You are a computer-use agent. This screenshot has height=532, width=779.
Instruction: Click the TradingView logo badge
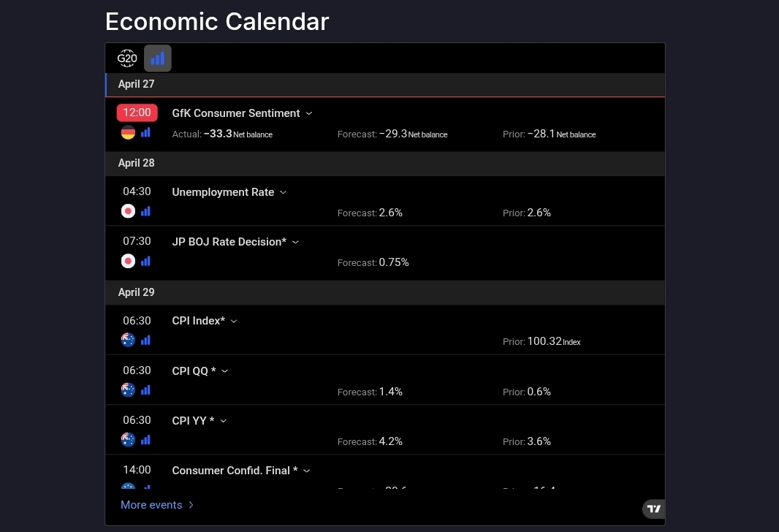click(x=653, y=509)
